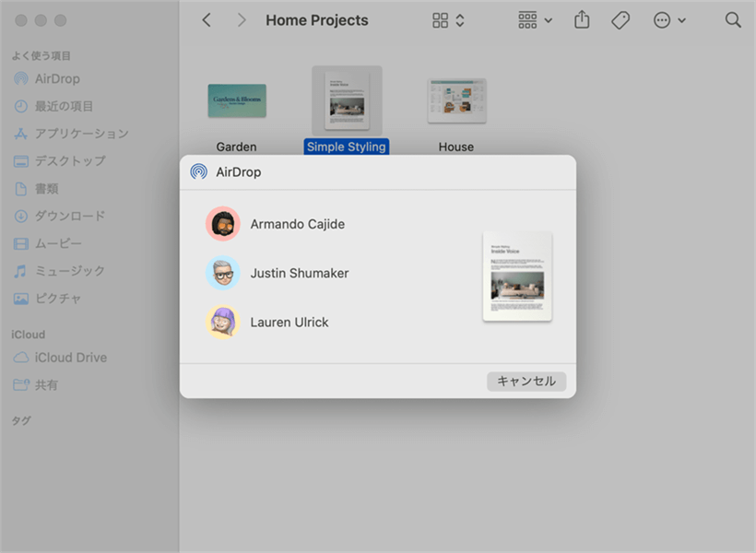The height and width of the screenshot is (553, 756).
Task: Go to iCloud Drive in sidebar
Action: (x=70, y=358)
